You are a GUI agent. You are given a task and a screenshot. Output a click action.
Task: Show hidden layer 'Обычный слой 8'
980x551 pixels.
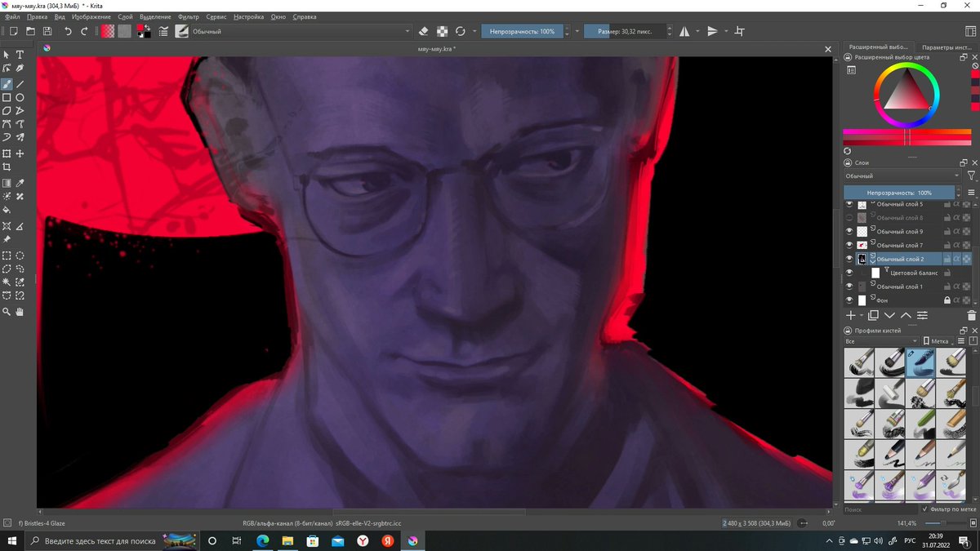click(x=849, y=218)
